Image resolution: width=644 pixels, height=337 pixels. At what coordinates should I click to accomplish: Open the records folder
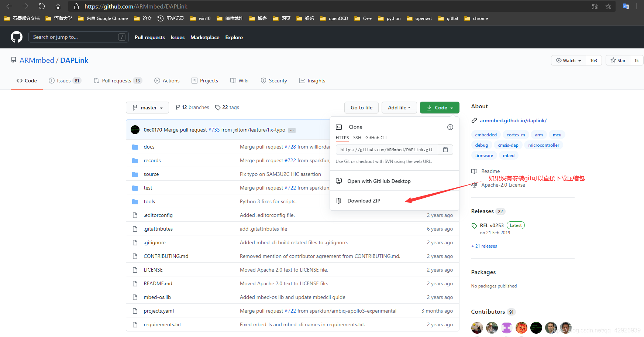pyautogui.click(x=152, y=160)
